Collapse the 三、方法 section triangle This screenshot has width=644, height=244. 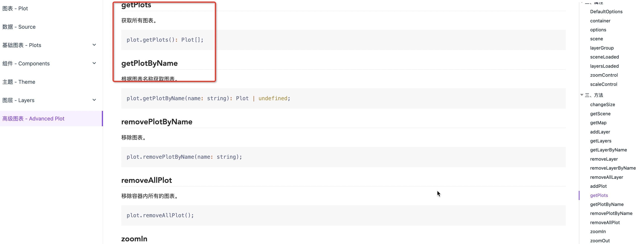582,95
